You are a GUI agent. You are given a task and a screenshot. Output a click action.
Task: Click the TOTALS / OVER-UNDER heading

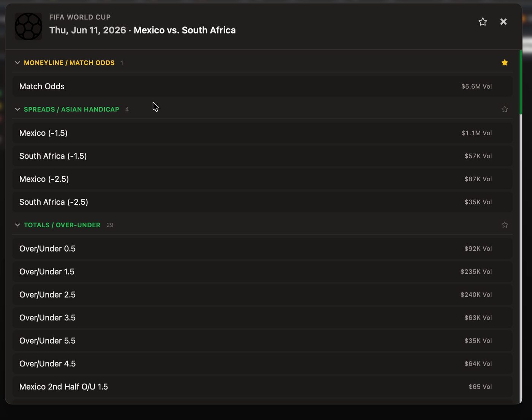pos(62,225)
